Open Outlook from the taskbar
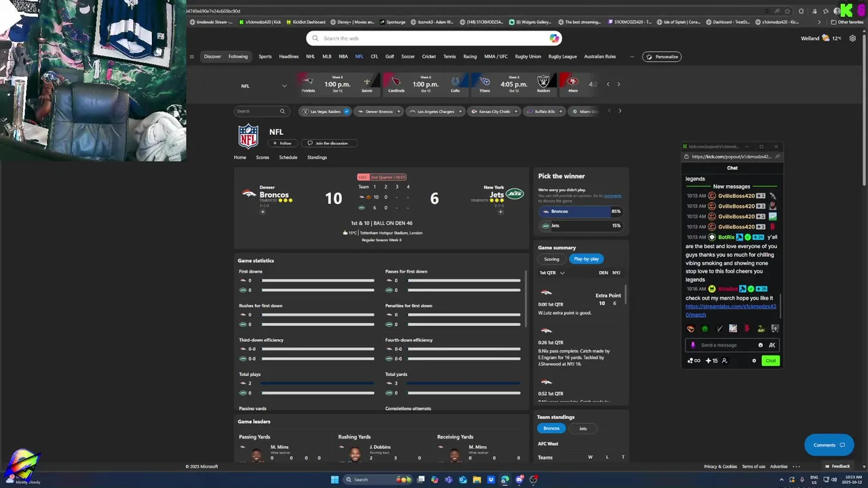 [462, 479]
